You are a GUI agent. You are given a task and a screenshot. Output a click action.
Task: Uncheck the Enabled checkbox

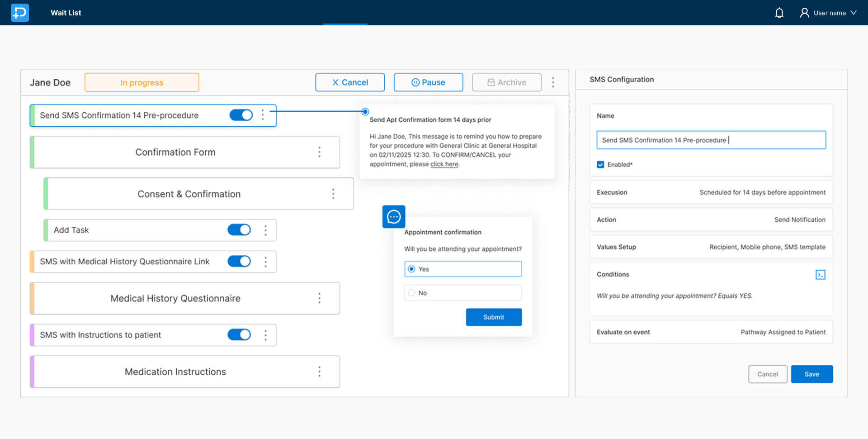pos(600,165)
